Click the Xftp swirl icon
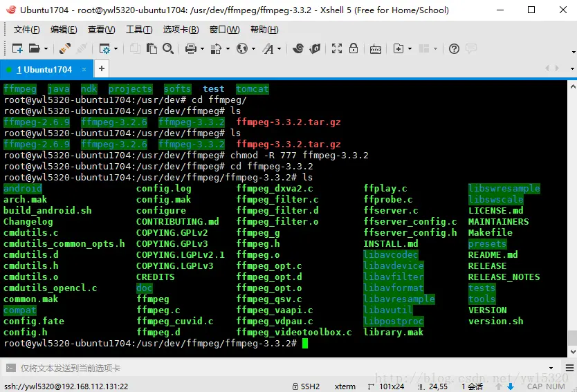Screen dimensions: 577x392 [x=298, y=48]
